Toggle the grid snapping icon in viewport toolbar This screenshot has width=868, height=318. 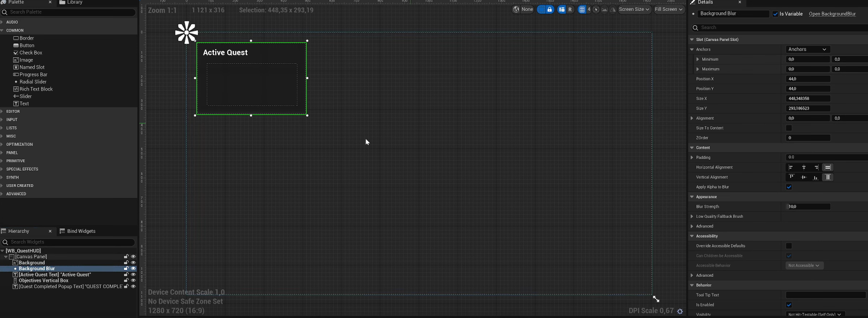coord(582,10)
